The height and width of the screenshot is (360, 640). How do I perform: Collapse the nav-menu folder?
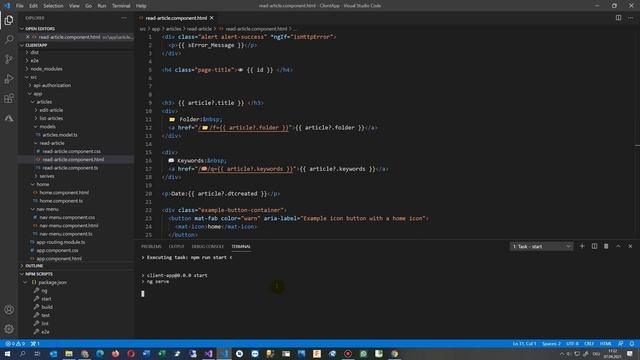click(x=47, y=209)
